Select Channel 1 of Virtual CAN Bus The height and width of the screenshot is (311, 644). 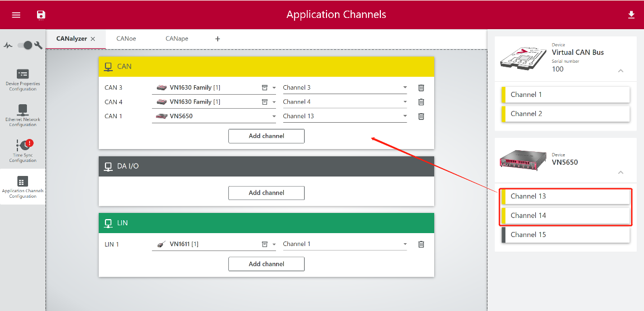[x=565, y=94]
